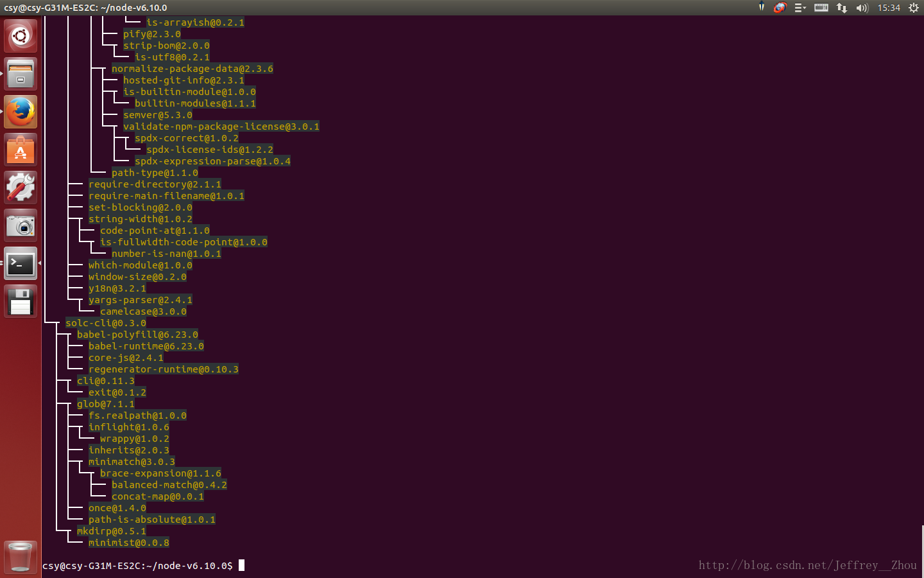Click number-is-nan@1.0.1 entry
The image size is (924, 578).
(166, 254)
